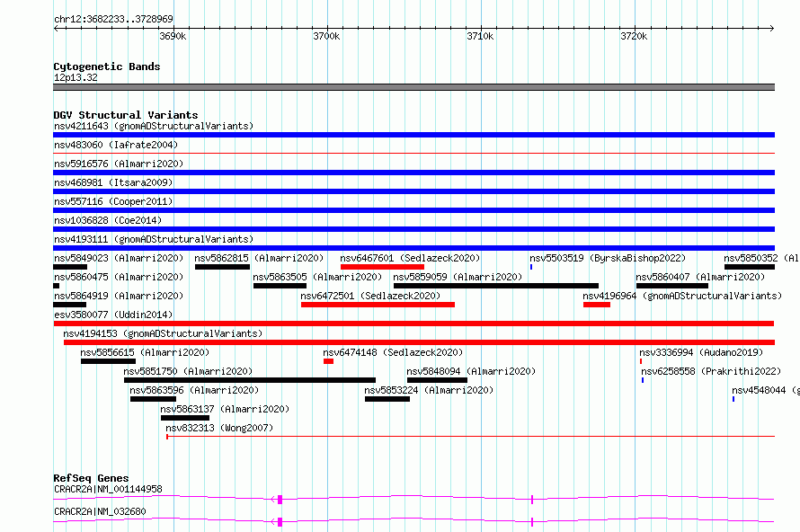
Task: Click the blue marker under nsv6258558 Prakrithi2022
Action: point(643,380)
